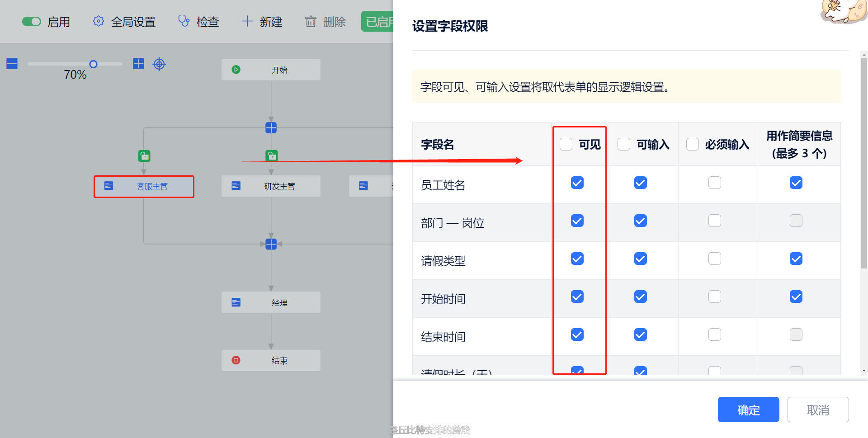This screenshot has width=868, height=438.
Task: Enable 必须输入 for 员工姓名
Action: click(714, 183)
